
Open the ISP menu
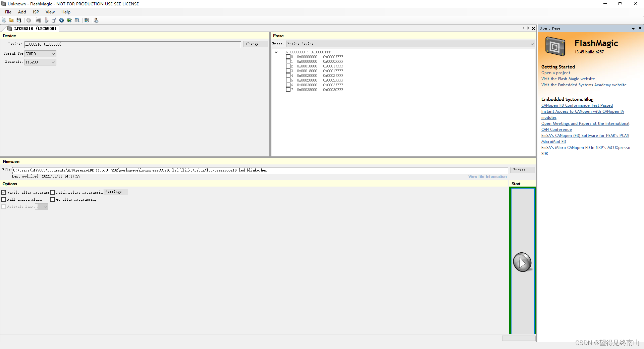36,12
